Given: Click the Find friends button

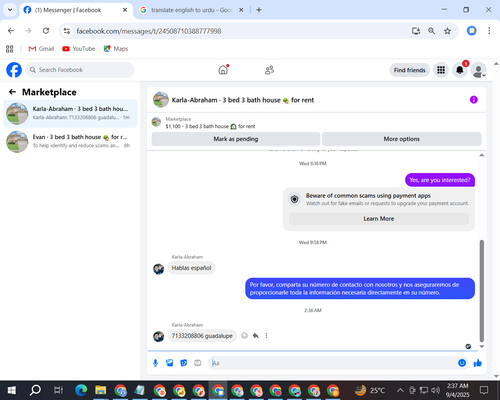Looking at the screenshot, I should (x=410, y=70).
